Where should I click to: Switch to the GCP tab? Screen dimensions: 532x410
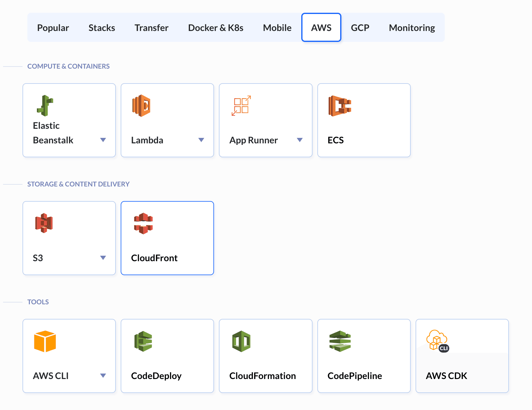(x=360, y=27)
